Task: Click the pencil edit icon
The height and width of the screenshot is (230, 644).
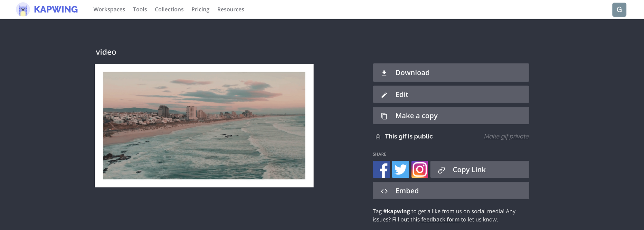Action: (x=384, y=95)
